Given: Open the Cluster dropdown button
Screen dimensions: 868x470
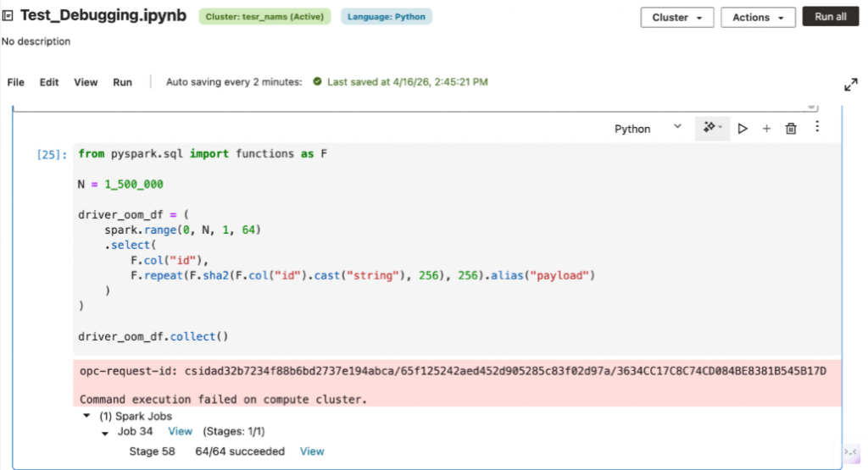Looking at the screenshot, I should (677, 17).
